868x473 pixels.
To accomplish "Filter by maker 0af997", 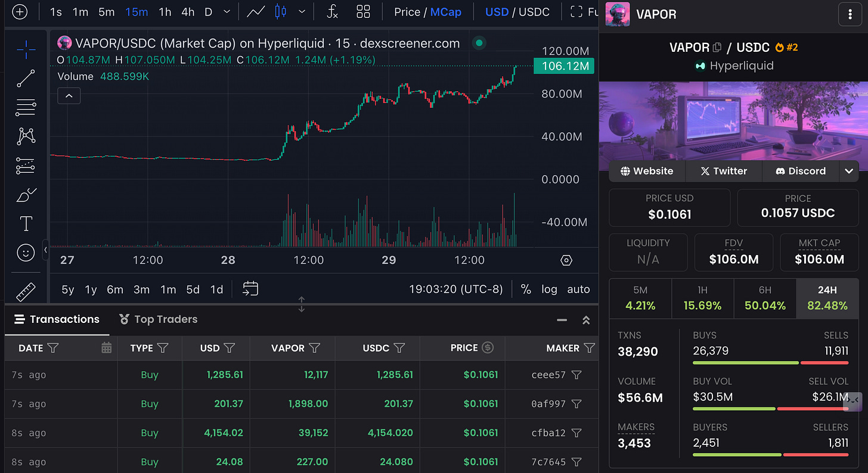I will point(576,404).
